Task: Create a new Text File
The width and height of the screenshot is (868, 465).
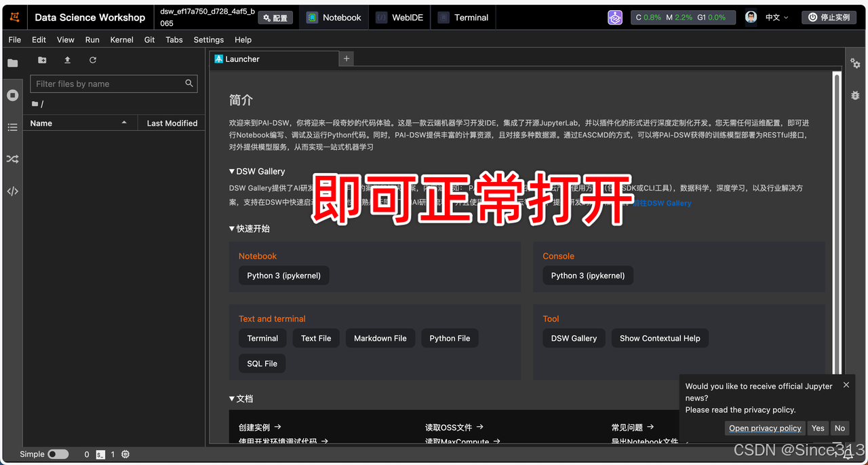Action: [316, 338]
